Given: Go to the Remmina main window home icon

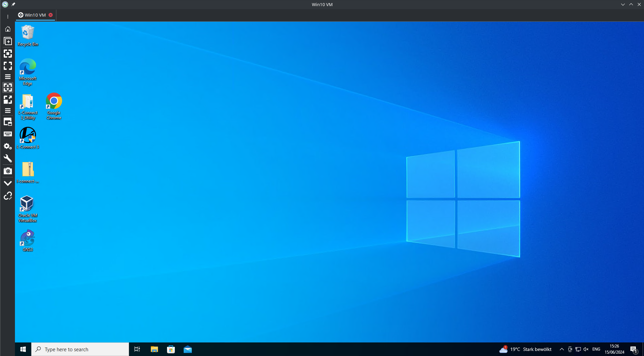Looking at the screenshot, I should click(x=7, y=29).
